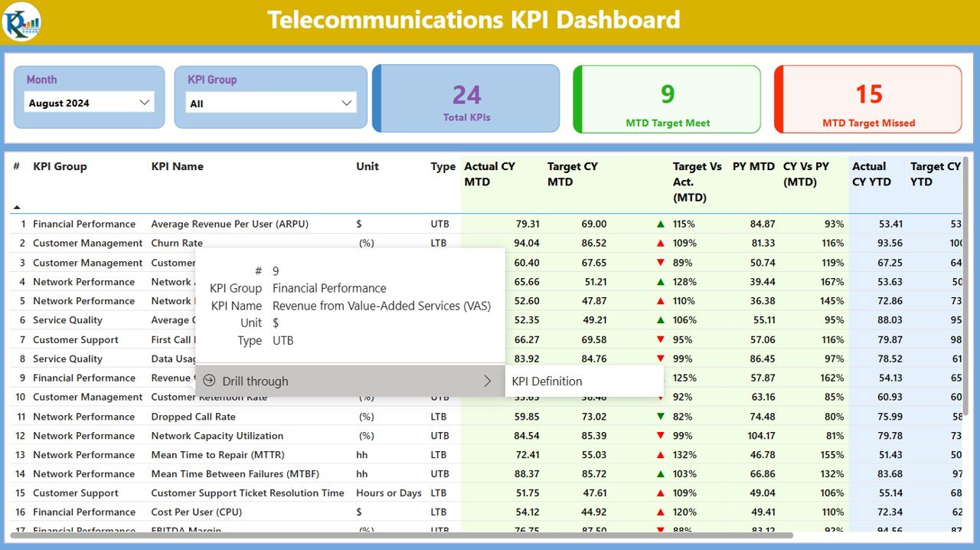The image size is (980, 550).
Task: Click green down arrow in Dropped Call Rate row
Action: pos(660,417)
